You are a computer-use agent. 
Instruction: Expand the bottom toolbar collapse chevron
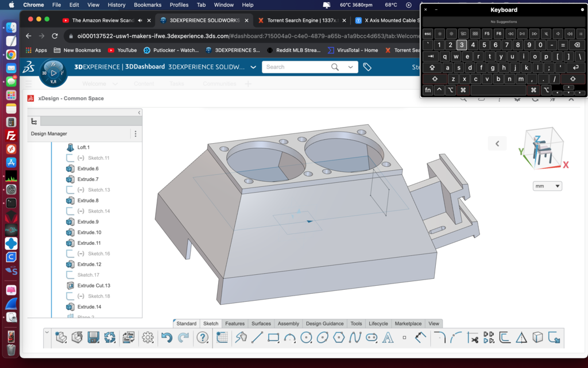[47, 332]
